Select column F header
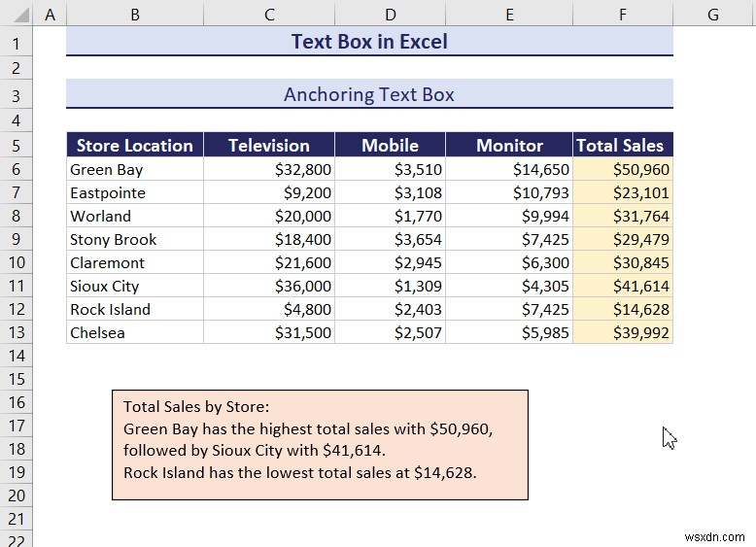Viewport: 756px width, 547px height. point(623,15)
